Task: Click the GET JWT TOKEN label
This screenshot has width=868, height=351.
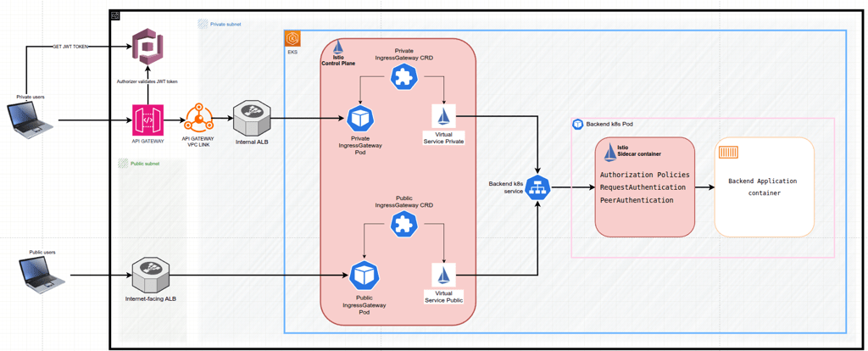Action: click(x=70, y=47)
